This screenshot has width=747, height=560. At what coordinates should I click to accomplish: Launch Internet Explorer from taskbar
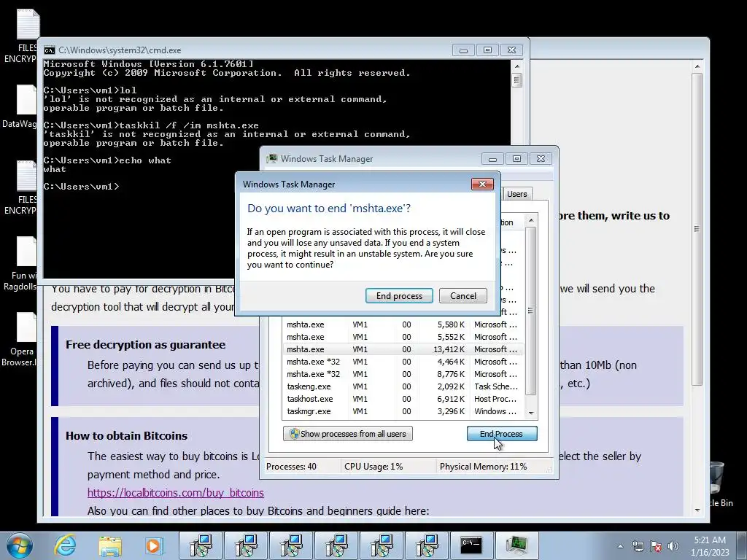[x=65, y=545]
